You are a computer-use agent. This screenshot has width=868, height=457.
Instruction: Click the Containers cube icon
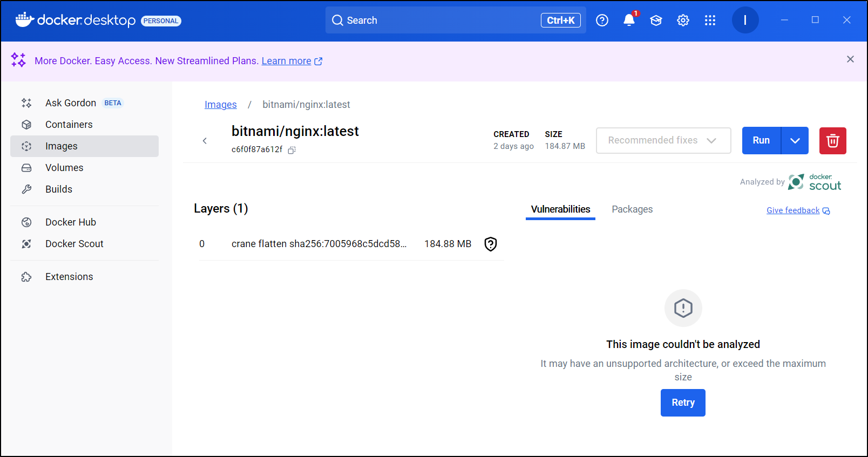(26, 125)
